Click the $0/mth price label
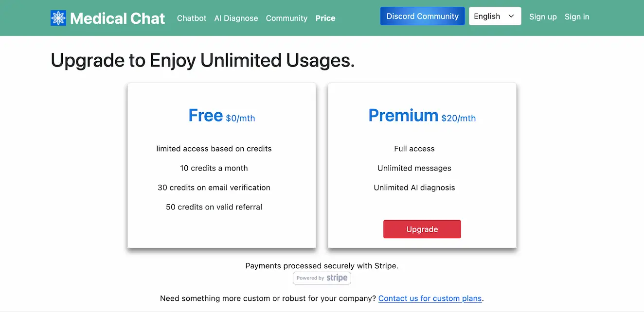The image size is (644, 312). (240, 118)
